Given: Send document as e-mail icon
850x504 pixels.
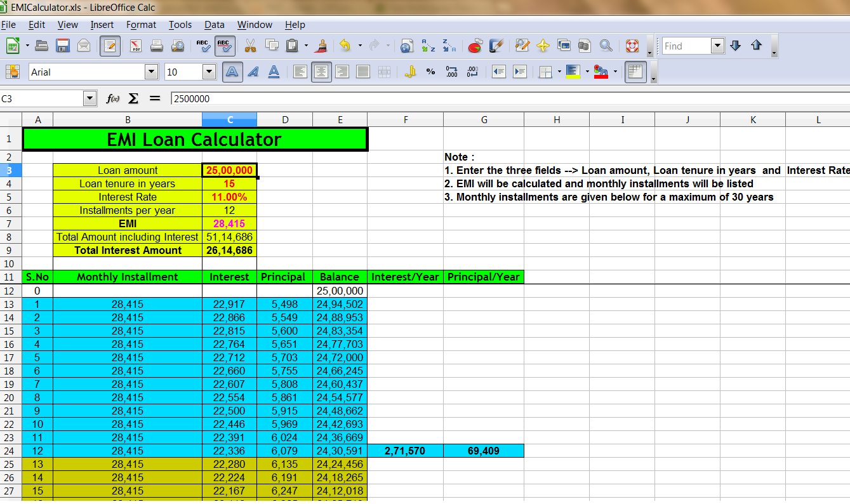Looking at the screenshot, I should [83, 46].
